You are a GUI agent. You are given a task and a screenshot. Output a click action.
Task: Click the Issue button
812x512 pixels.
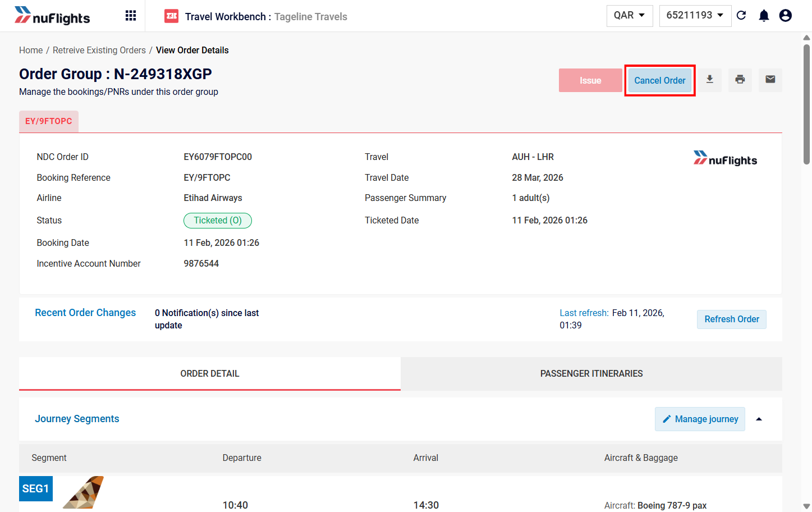click(x=590, y=80)
